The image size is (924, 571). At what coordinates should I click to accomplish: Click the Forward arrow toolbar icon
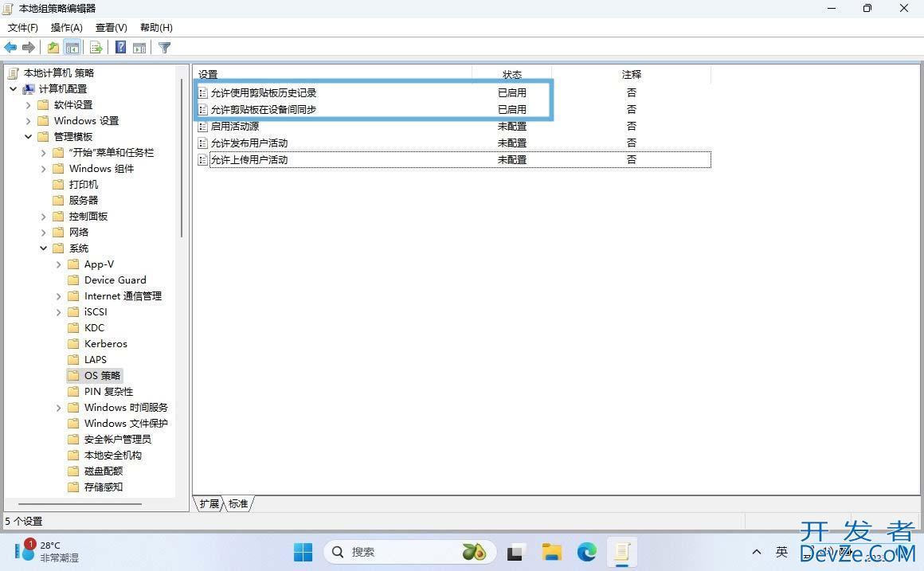tap(29, 48)
